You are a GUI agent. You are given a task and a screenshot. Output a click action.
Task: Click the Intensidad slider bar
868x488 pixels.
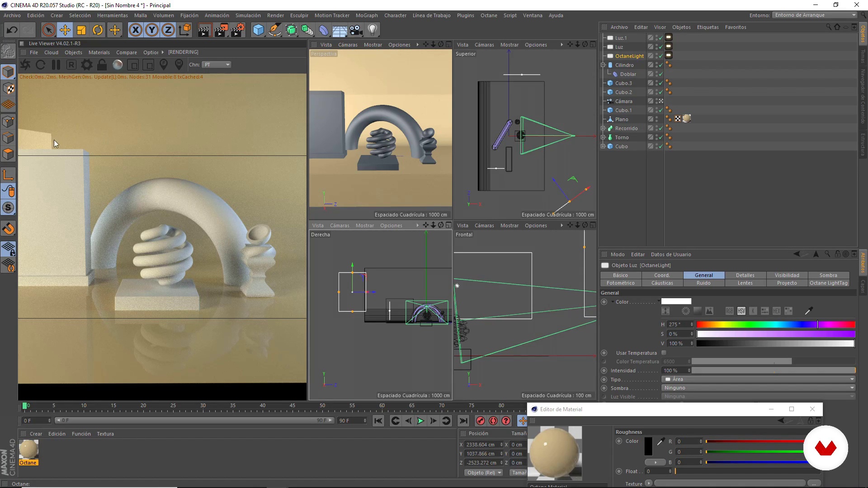(x=774, y=371)
